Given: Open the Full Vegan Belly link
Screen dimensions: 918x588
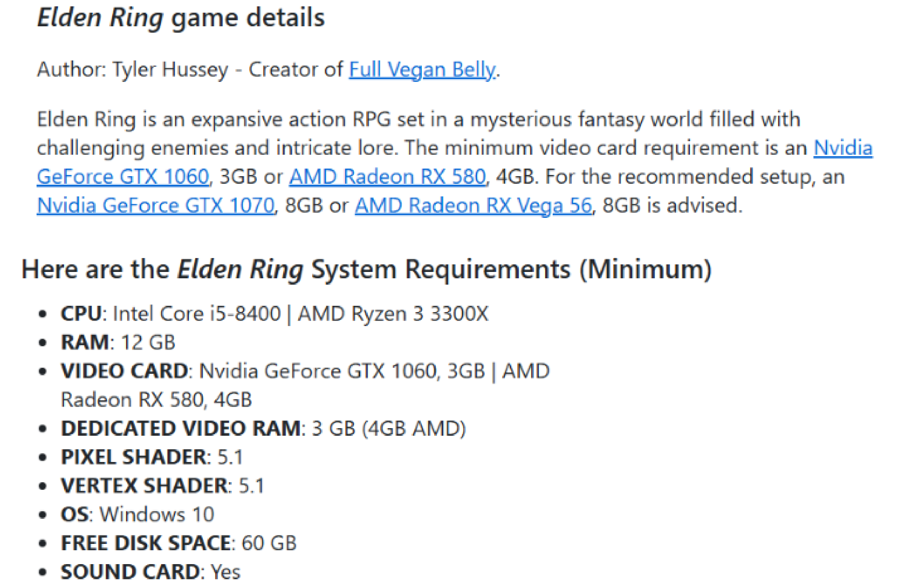Looking at the screenshot, I should (x=422, y=70).
